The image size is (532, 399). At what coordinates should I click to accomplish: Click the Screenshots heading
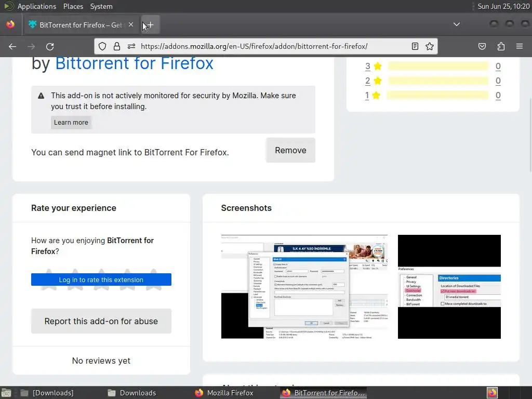click(246, 208)
